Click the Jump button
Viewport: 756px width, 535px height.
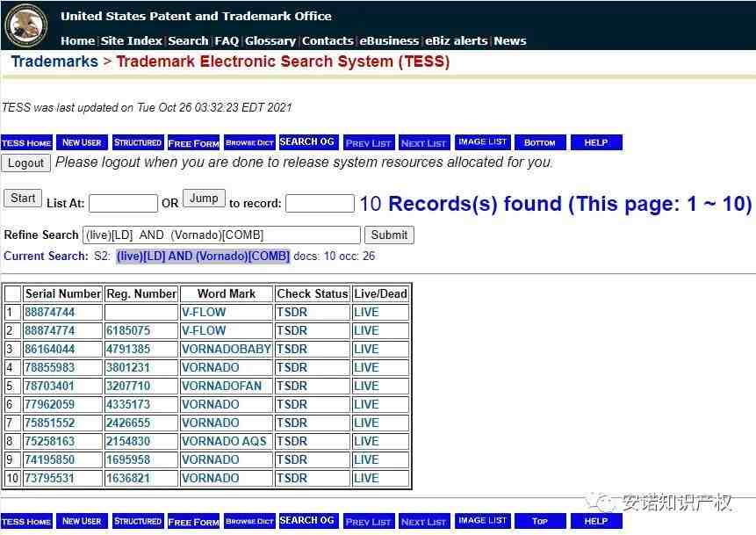point(204,199)
